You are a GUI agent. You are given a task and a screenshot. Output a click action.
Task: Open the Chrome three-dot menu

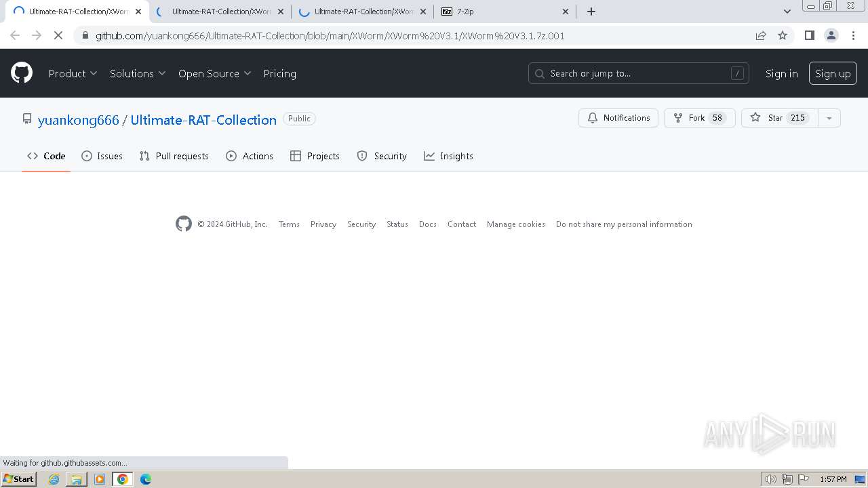(852, 35)
